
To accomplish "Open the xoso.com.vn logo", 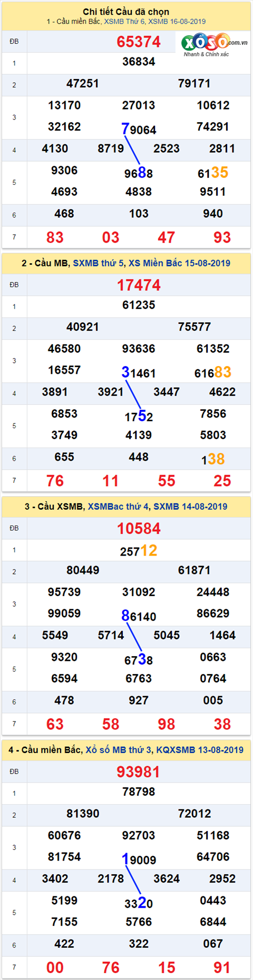I will [213, 45].
